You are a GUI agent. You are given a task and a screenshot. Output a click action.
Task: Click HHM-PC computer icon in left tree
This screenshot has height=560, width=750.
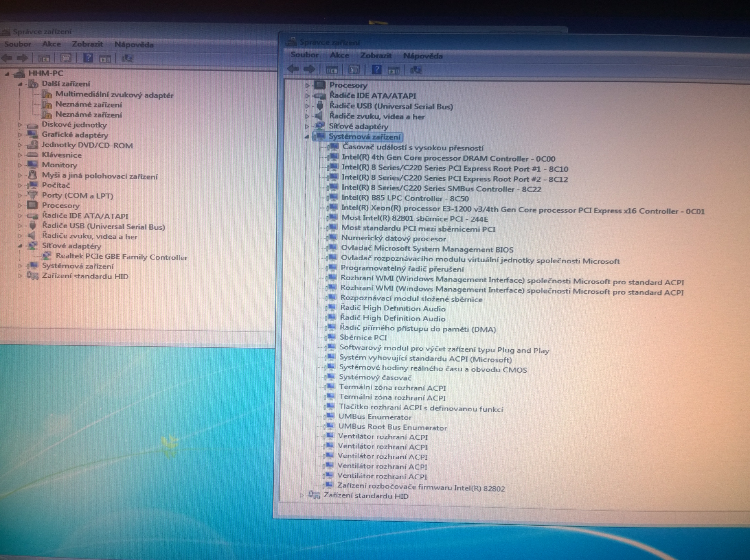click(20, 73)
